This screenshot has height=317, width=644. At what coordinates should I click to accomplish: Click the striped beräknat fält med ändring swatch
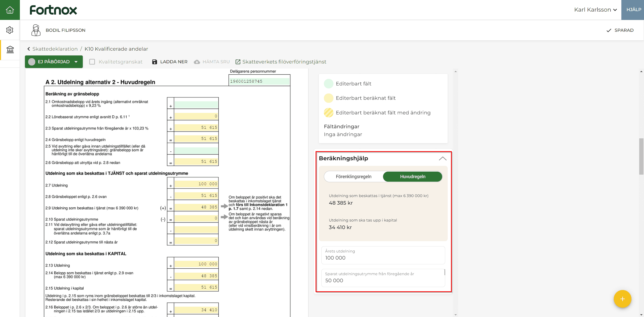329,113
